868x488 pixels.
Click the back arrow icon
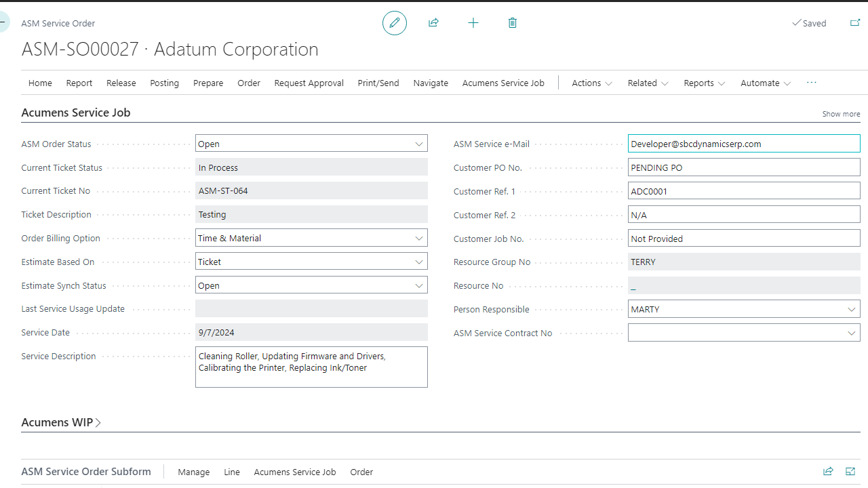click(3, 23)
